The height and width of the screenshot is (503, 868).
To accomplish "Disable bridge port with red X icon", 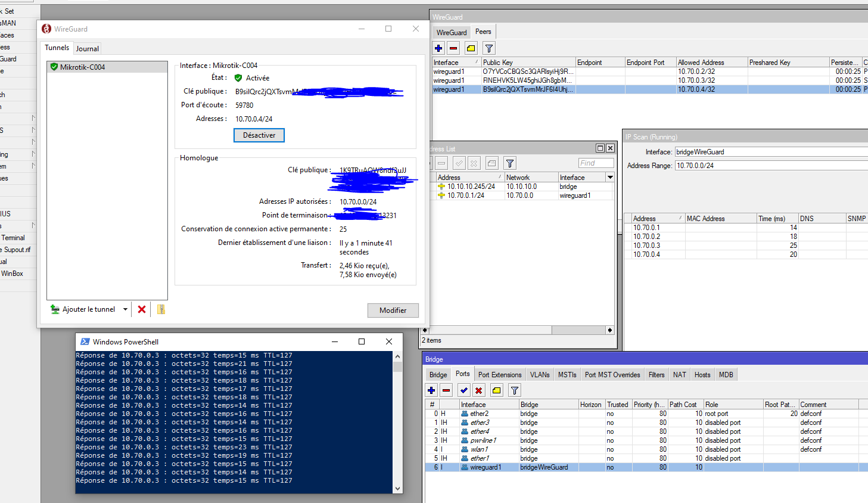I will click(x=478, y=390).
